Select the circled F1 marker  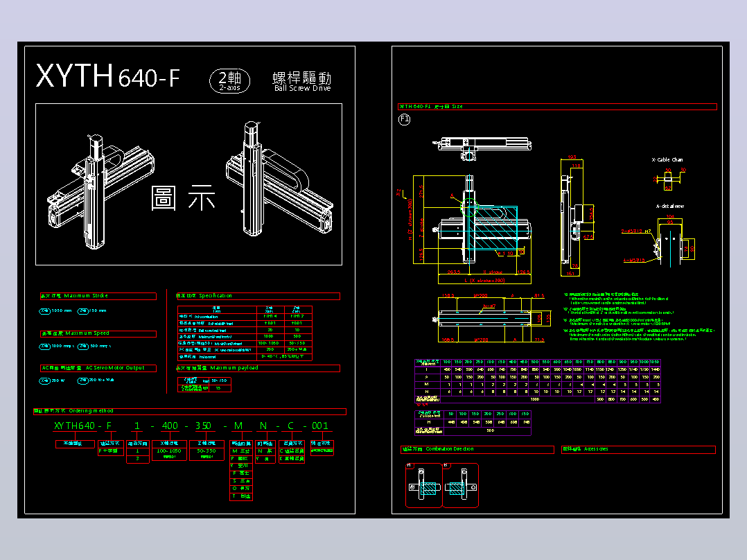404,119
